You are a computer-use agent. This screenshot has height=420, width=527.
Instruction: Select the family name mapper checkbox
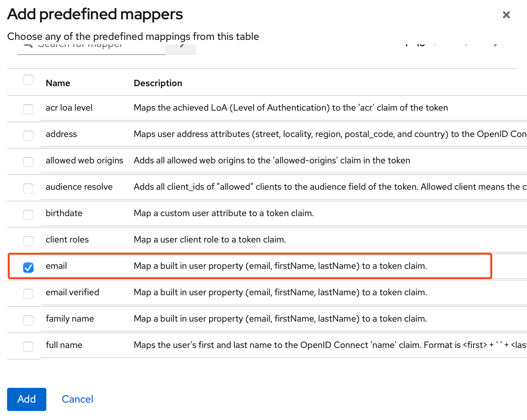(x=28, y=320)
